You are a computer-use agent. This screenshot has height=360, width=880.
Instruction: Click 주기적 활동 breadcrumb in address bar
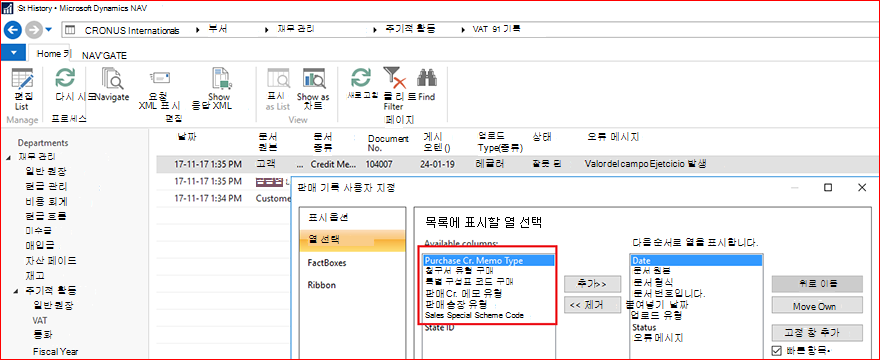[x=410, y=30]
